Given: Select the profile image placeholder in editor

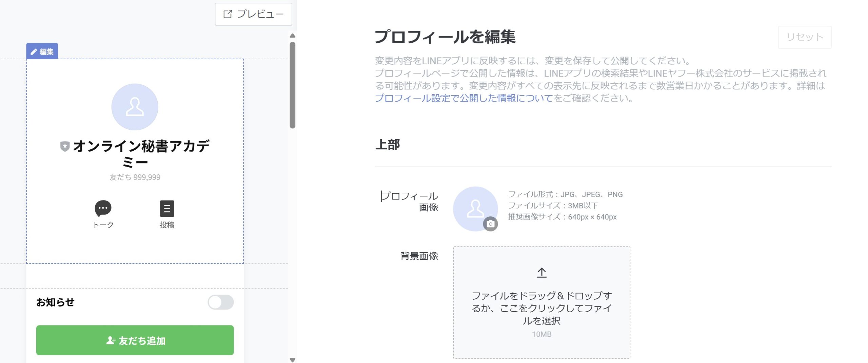Looking at the screenshot, I should [475, 209].
